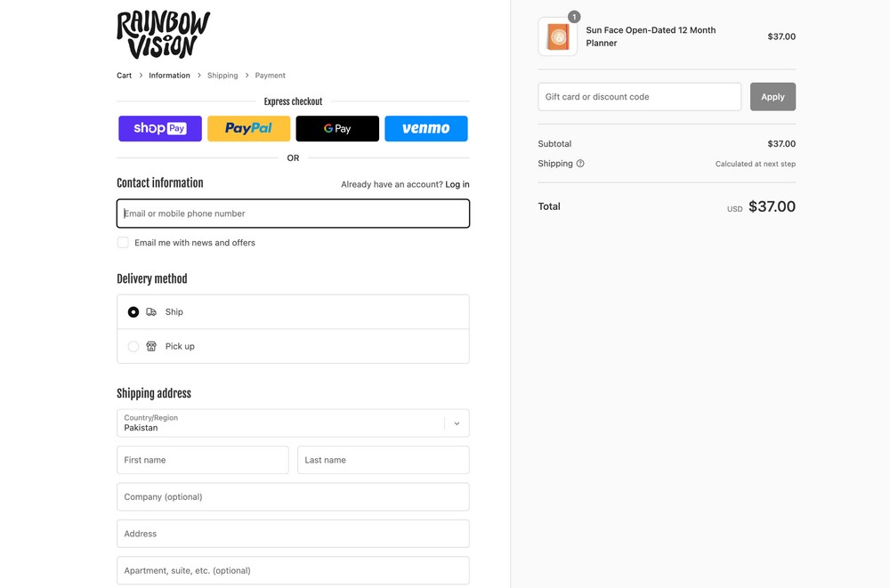890x588 pixels.
Task: Choose Pick up as delivery method
Action: pos(133,346)
